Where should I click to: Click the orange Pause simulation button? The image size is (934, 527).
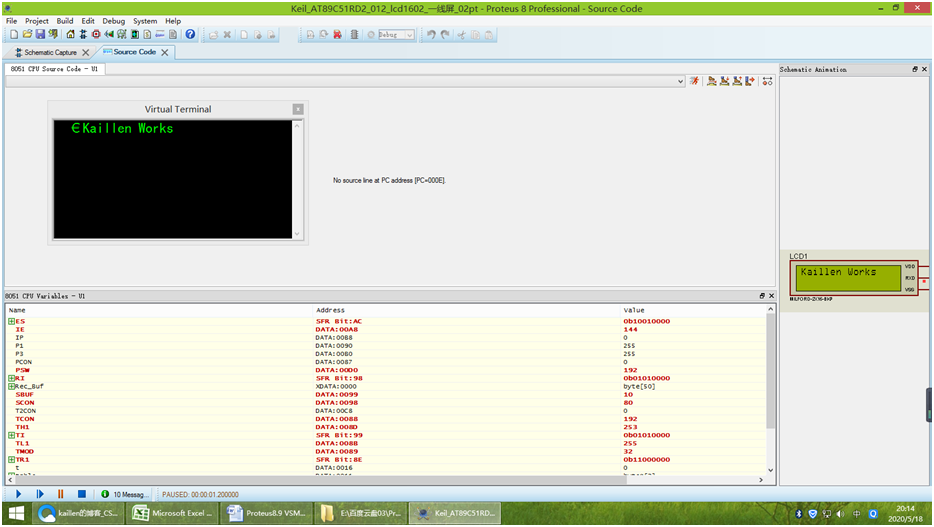(x=60, y=494)
